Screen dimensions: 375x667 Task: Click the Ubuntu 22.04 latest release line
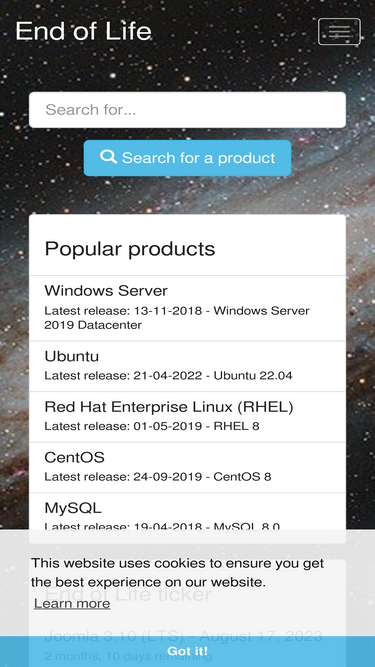(x=168, y=376)
